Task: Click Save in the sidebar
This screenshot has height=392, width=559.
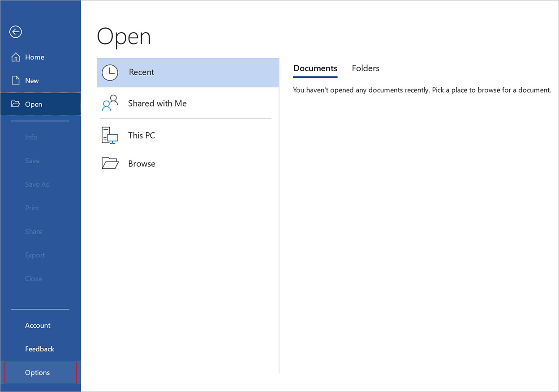Action: [x=32, y=161]
